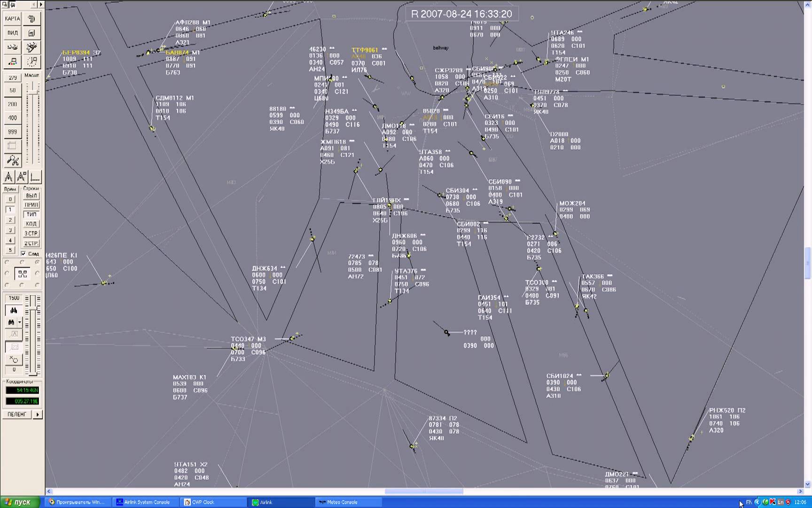This screenshot has height=508, width=812.
Task: Select the lower-right label position radio button
Action: [37, 285]
